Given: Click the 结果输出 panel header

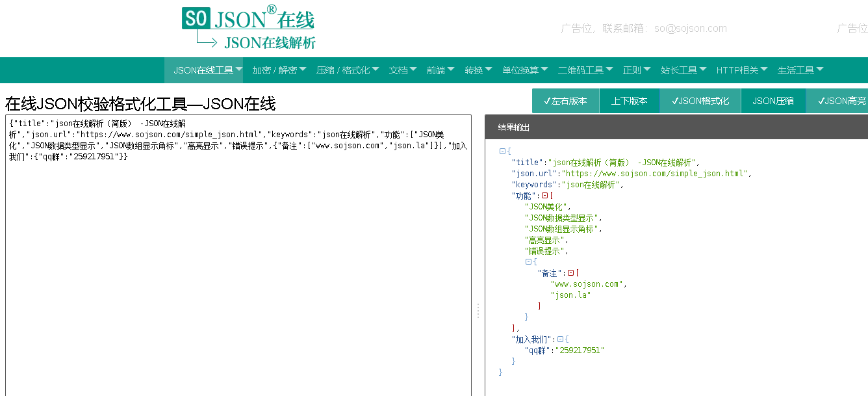Looking at the screenshot, I should click(676, 127).
